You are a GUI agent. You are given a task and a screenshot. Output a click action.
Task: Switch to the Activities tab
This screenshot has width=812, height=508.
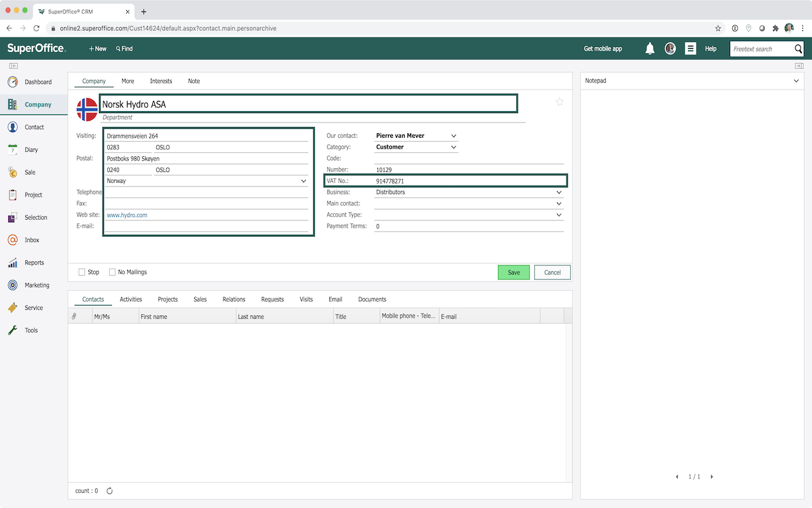131,299
